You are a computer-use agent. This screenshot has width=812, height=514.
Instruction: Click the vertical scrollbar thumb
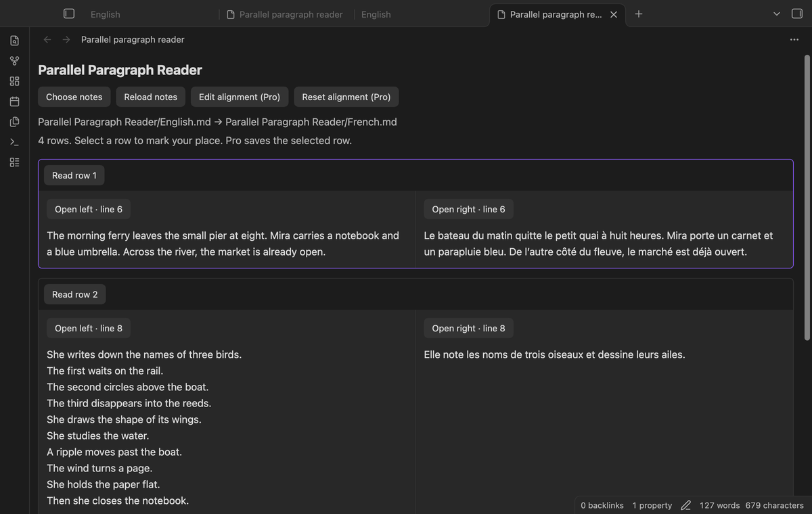point(807,197)
